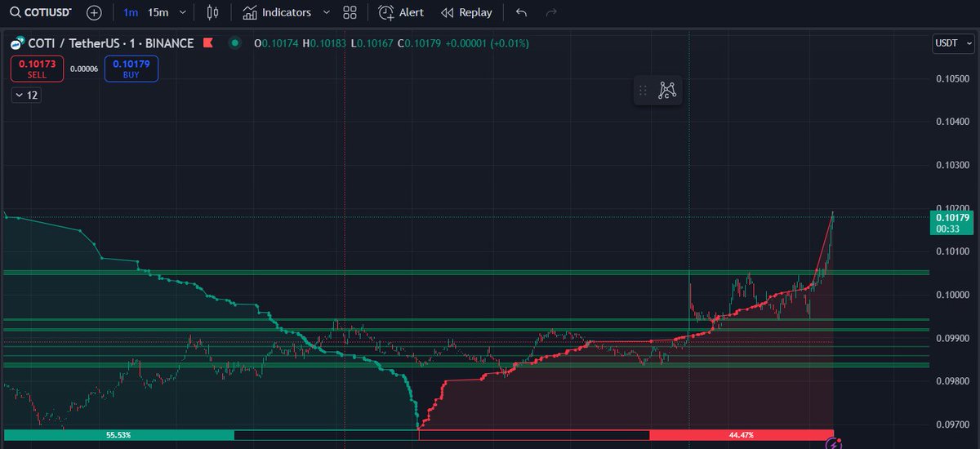Open the candlestick chart type selector
Screen dimensions: 980x449
point(213,12)
